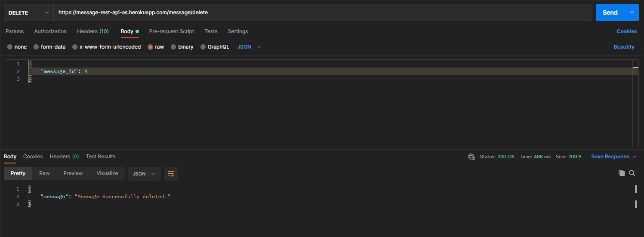The height and width of the screenshot is (237, 644).
Task: Open the Visualize response view
Action: point(107,173)
